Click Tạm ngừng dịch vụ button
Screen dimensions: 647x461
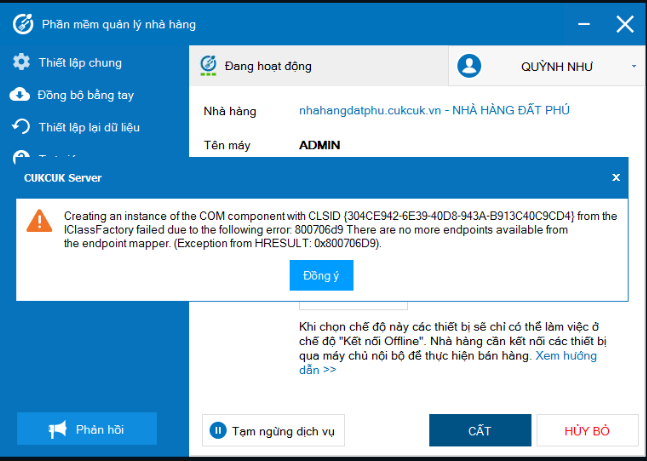(x=273, y=430)
